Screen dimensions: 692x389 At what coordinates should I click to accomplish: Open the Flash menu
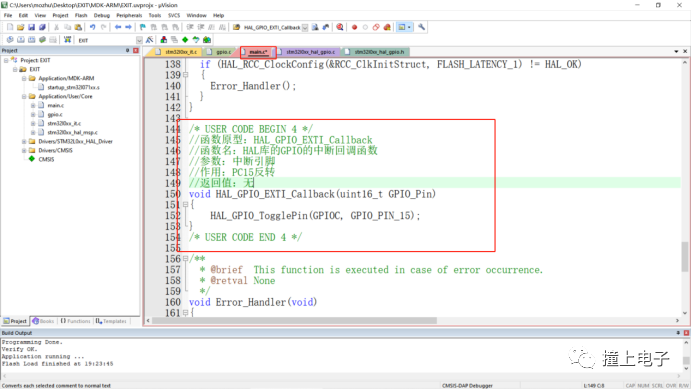pyautogui.click(x=81, y=15)
